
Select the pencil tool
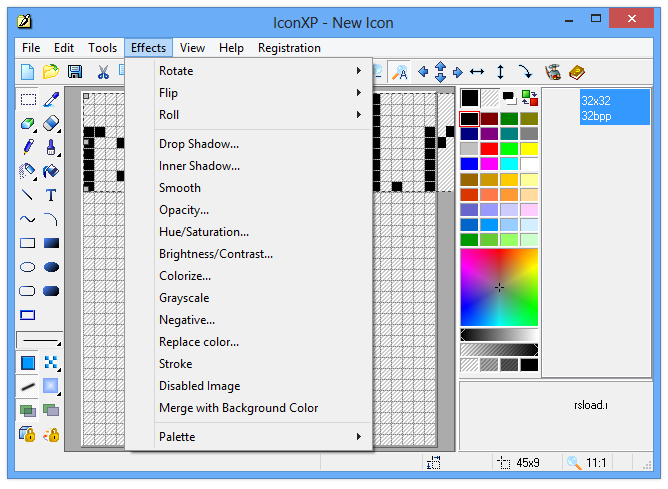[x=28, y=147]
